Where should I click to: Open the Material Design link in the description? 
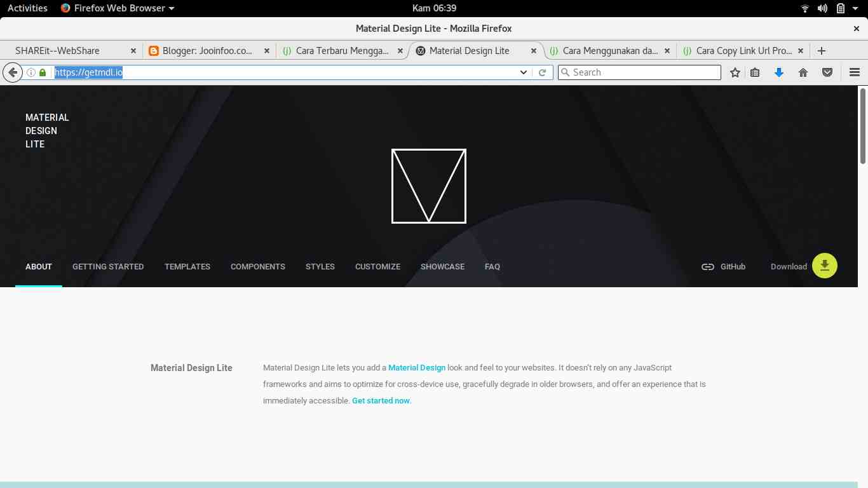click(x=416, y=367)
